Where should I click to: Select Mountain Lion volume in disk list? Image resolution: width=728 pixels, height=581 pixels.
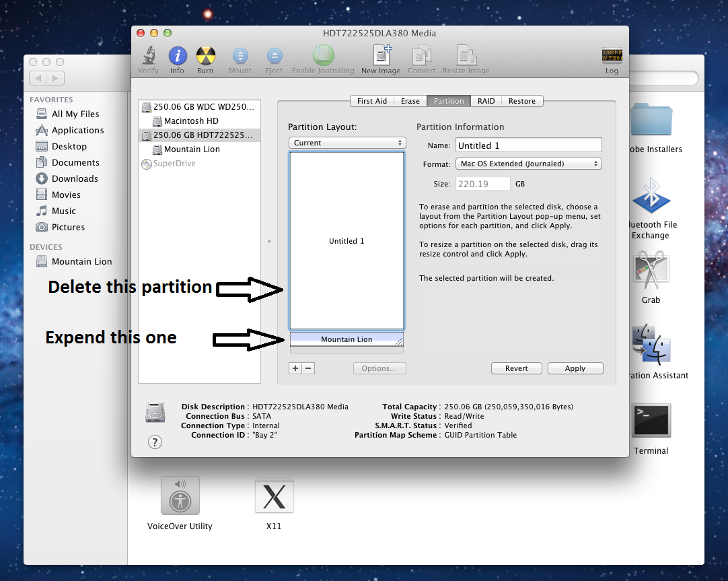click(199, 149)
